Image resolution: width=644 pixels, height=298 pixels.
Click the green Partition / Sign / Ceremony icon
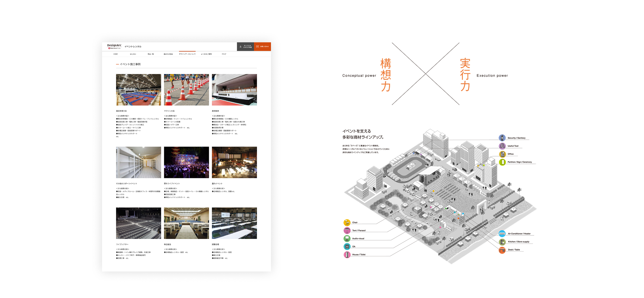pyautogui.click(x=502, y=162)
